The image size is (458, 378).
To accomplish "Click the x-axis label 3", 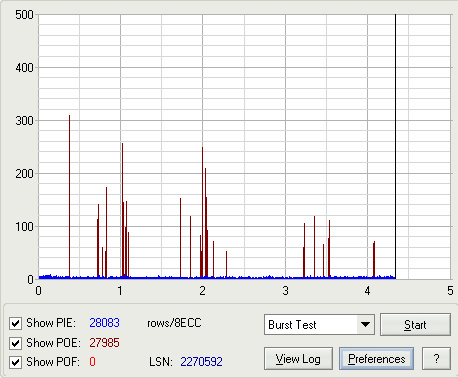I will [x=285, y=291].
